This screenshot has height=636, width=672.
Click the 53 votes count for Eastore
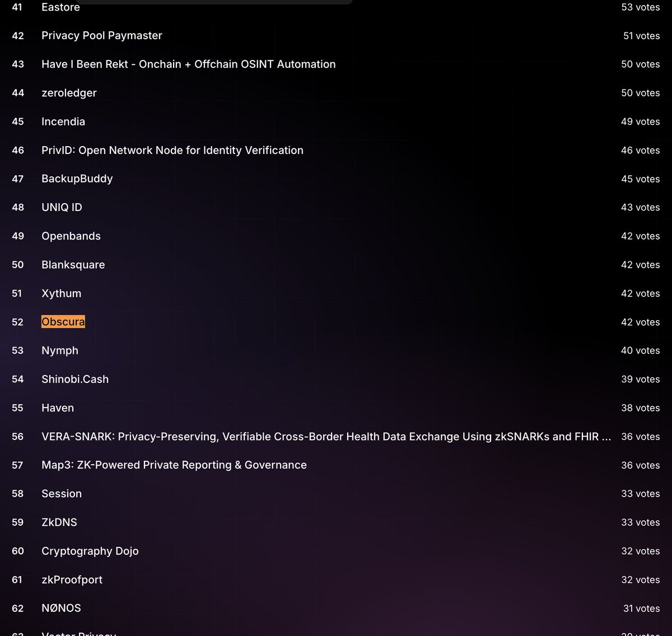point(641,7)
